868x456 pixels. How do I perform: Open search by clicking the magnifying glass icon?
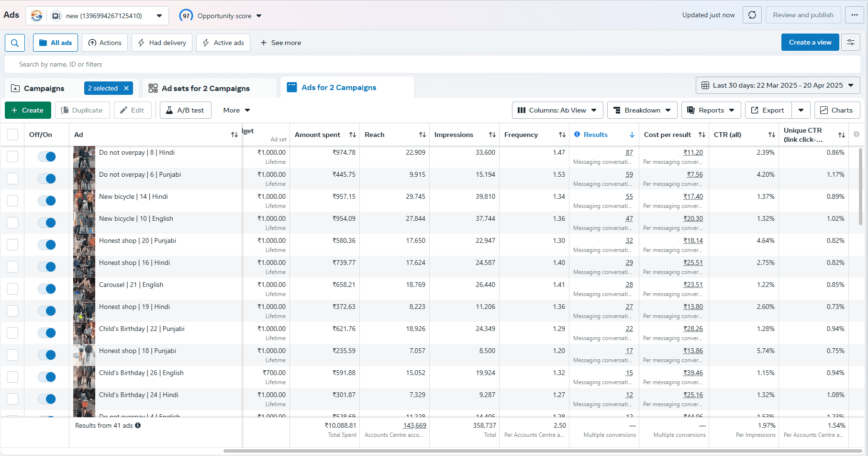pos(14,43)
